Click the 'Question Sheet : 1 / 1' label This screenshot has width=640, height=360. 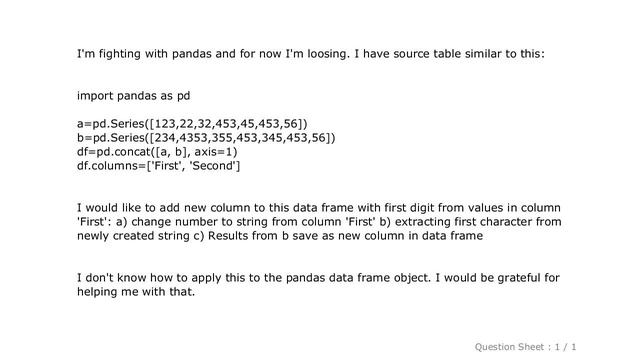[x=525, y=347]
